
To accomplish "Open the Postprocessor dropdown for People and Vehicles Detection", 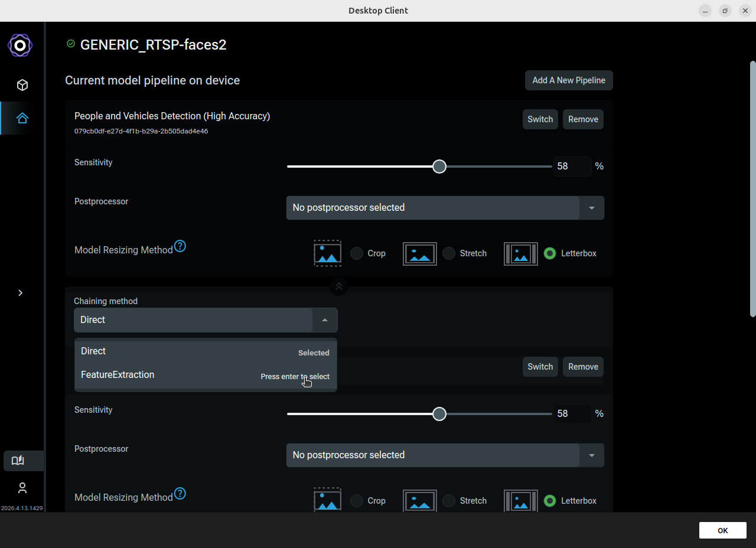I will pos(445,208).
